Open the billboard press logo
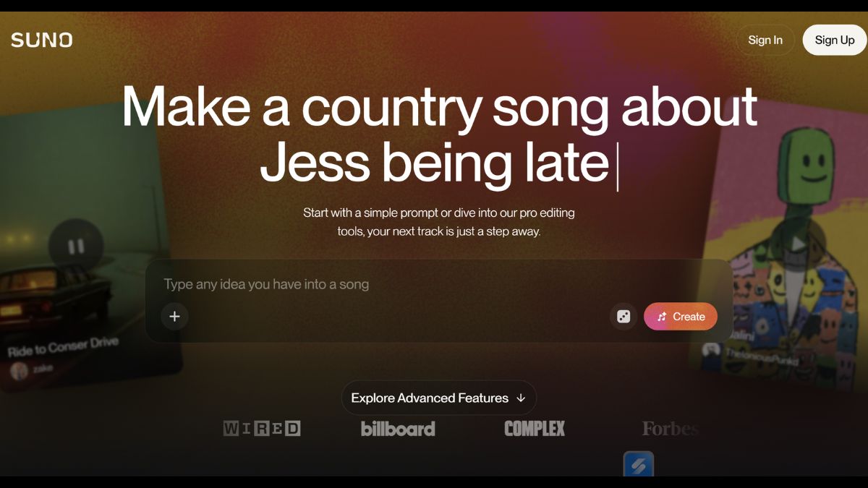This screenshot has width=868, height=488. (398, 429)
